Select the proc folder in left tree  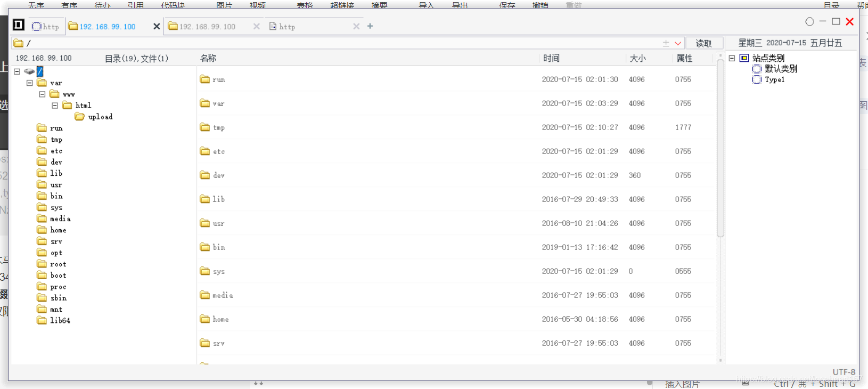pyautogui.click(x=58, y=287)
